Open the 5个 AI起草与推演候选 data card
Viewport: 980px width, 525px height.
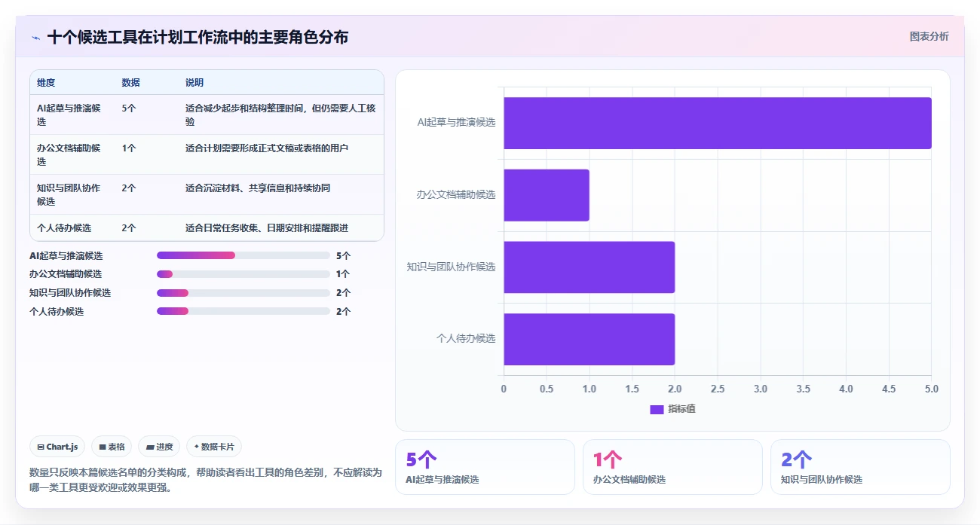(x=485, y=467)
